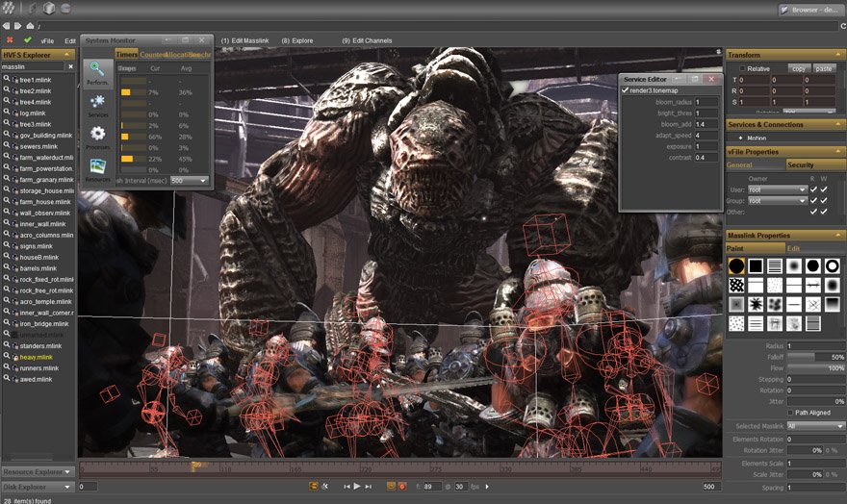Open the Resources section in System Monitor
847x504 pixels.
click(x=98, y=170)
